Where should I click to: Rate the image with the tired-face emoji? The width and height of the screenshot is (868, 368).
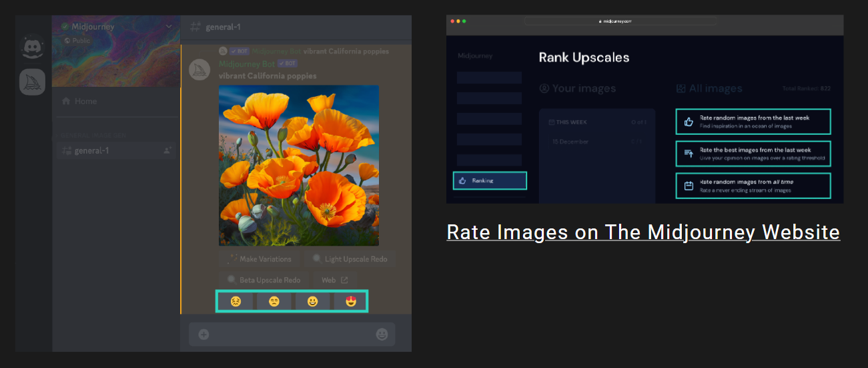click(x=236, y=301)
